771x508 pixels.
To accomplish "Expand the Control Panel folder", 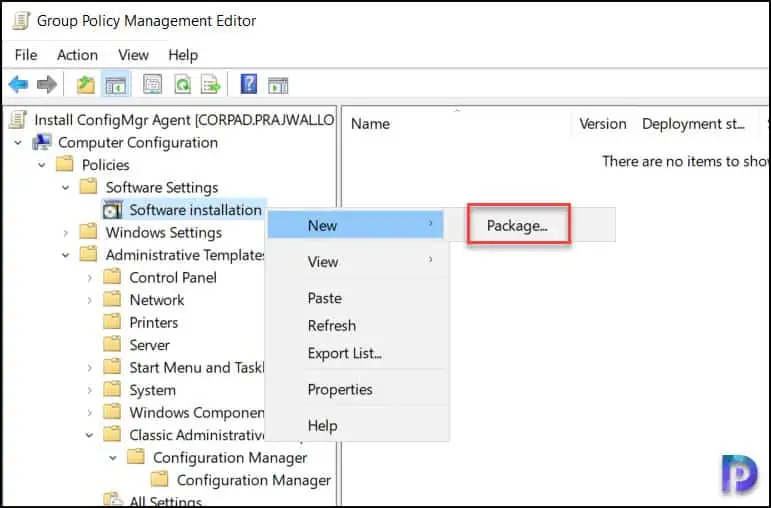I will pyautogui.click(x=89, y=278).
